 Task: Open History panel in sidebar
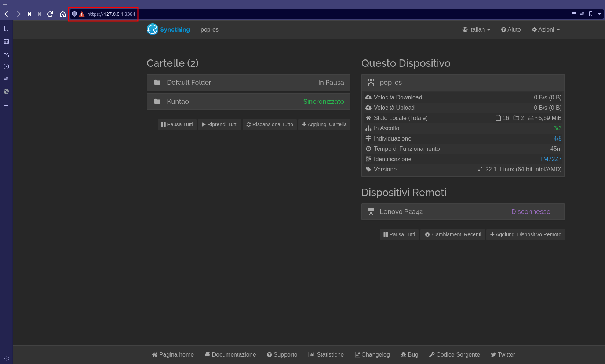tap(6, 66)
